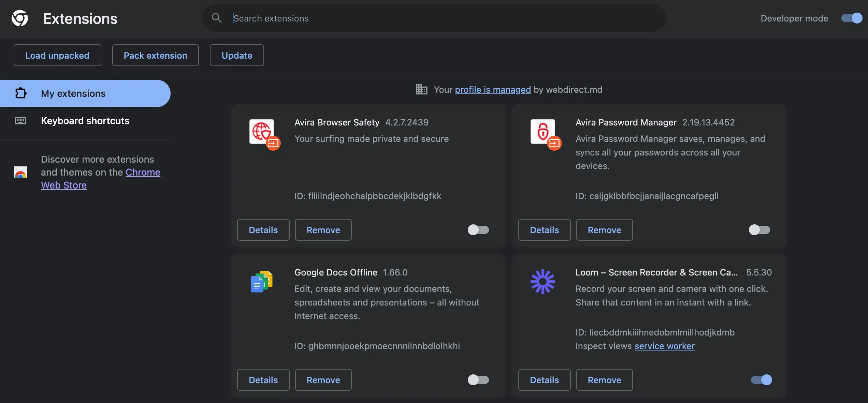Click the puzzle piece icon beside My extensions
Screen dimensions: 868x403
click(21, 93)
